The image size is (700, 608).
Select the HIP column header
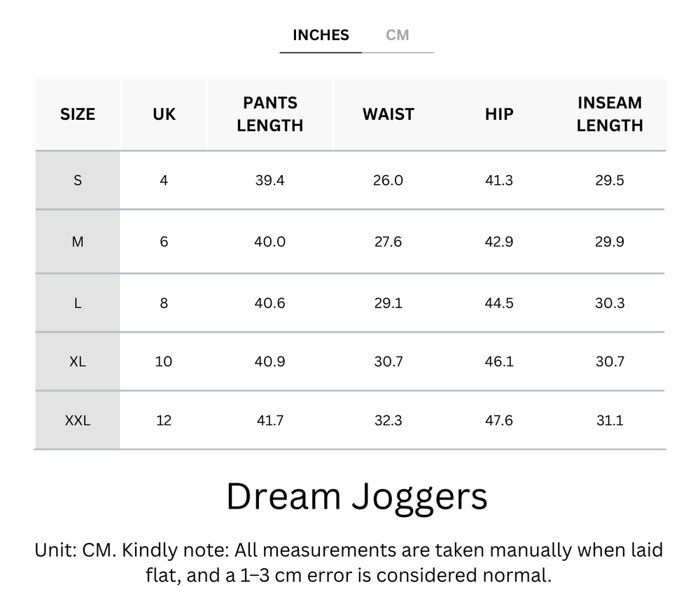498,114
